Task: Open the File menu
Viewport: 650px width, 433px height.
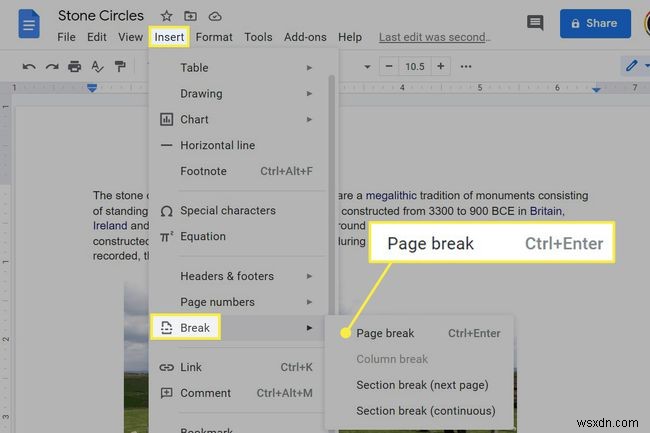Action: click(x=66, y=37)
